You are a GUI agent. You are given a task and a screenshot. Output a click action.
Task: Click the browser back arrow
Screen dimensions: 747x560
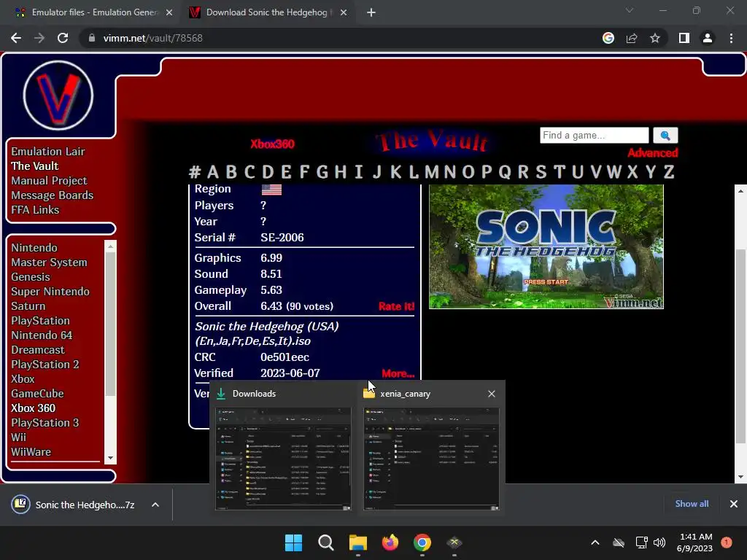(x=16, y=38)
